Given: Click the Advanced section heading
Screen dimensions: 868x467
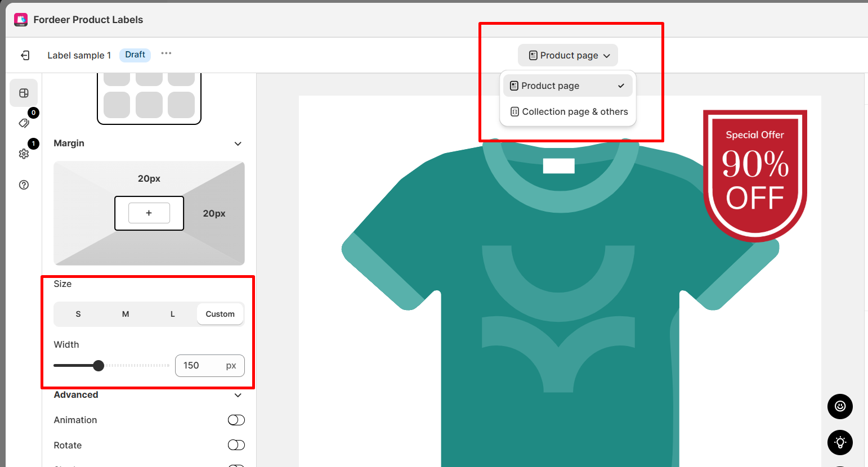Looking at the screenshot, I should click(76, 395).
